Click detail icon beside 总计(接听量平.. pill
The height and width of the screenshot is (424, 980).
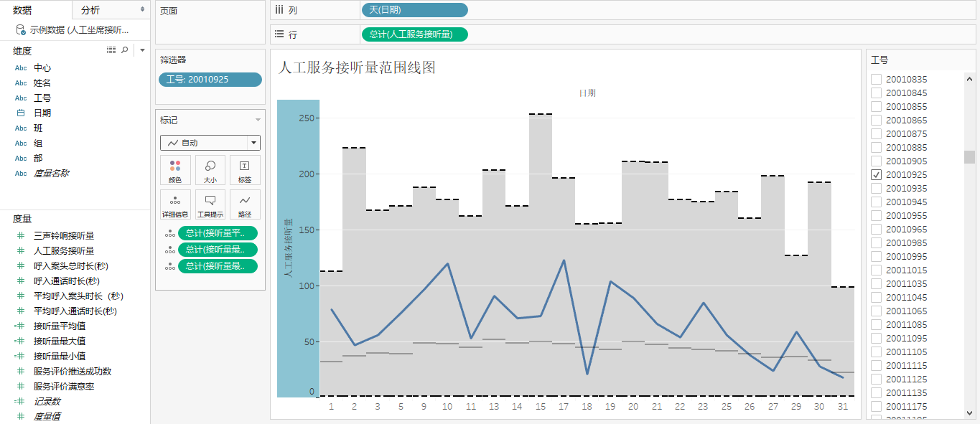click(169, 233)
